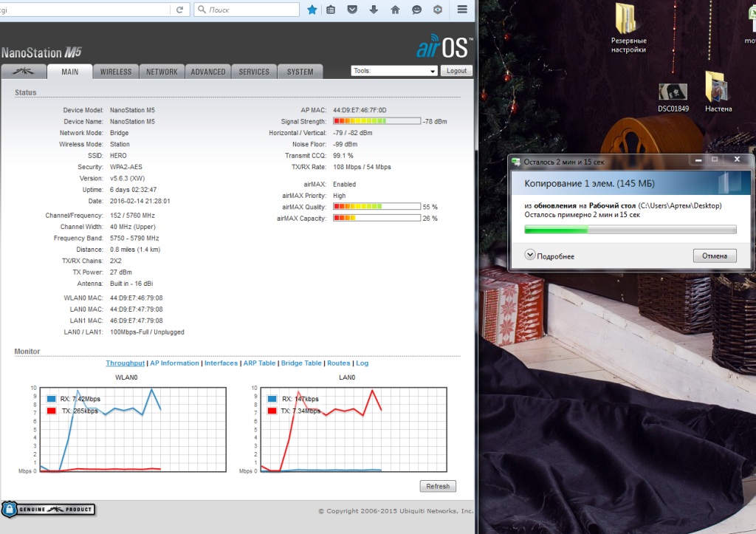Screen dimensions: 756x534
Task: Open the SYSTEM tab
Action: pyautogui.click(x=300, y=72)
